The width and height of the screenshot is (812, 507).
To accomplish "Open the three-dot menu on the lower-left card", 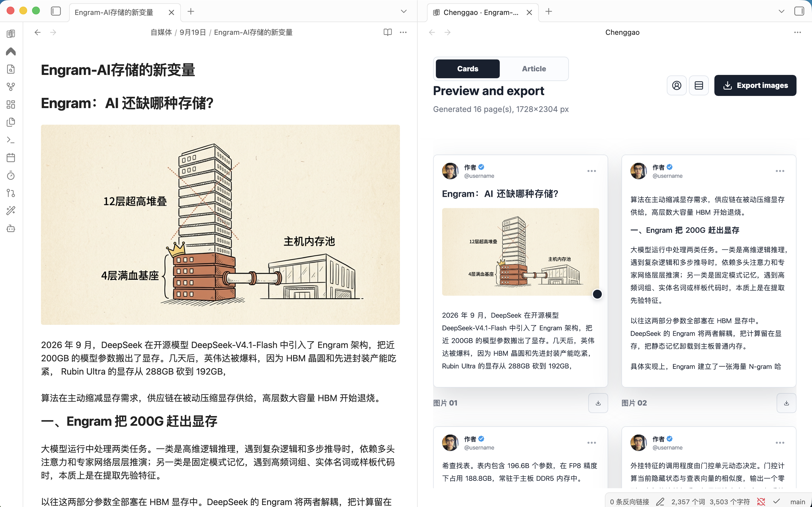I will click(x=592, y=443).
